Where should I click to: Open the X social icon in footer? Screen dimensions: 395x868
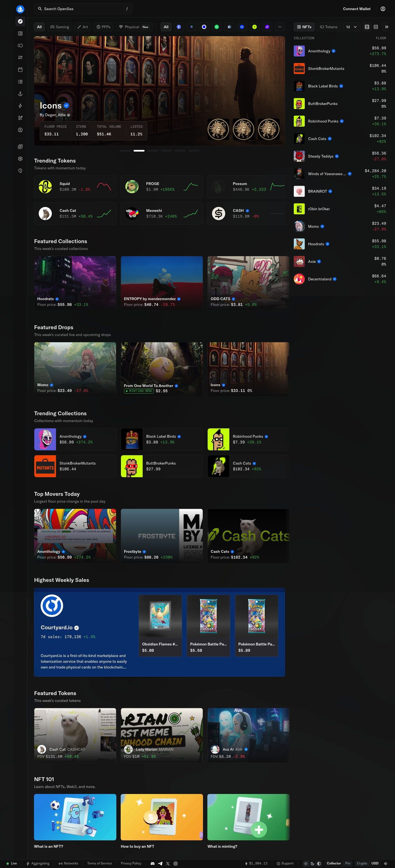pos(168,864)
